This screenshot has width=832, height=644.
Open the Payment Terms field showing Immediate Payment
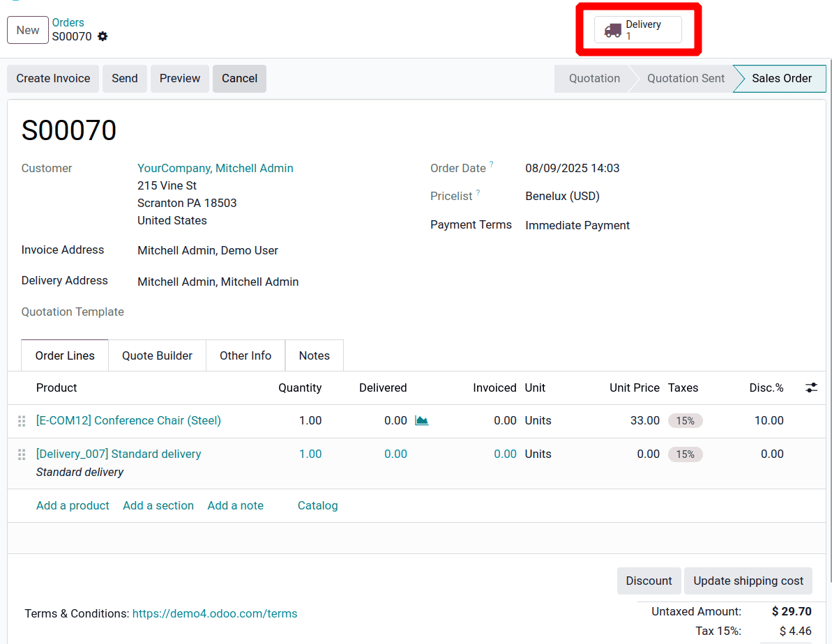(x=577, y=224)
